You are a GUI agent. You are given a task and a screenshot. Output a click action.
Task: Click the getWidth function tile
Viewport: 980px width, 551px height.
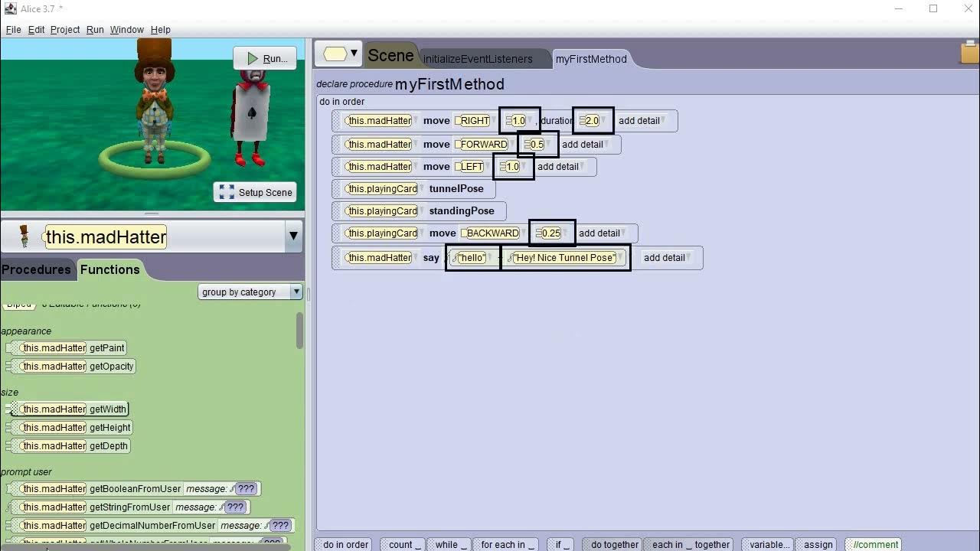pos(67,409)
